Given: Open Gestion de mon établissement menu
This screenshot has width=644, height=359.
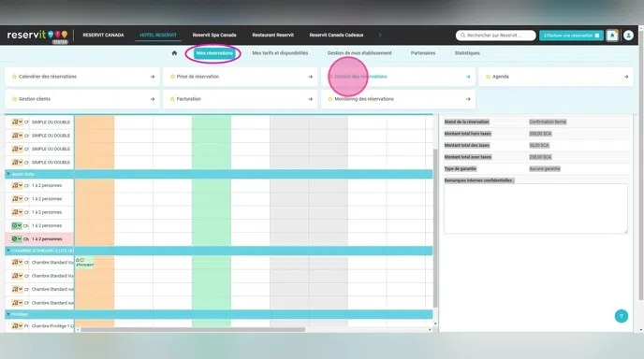Looking at the screenshot, I should tap(359, 53).
